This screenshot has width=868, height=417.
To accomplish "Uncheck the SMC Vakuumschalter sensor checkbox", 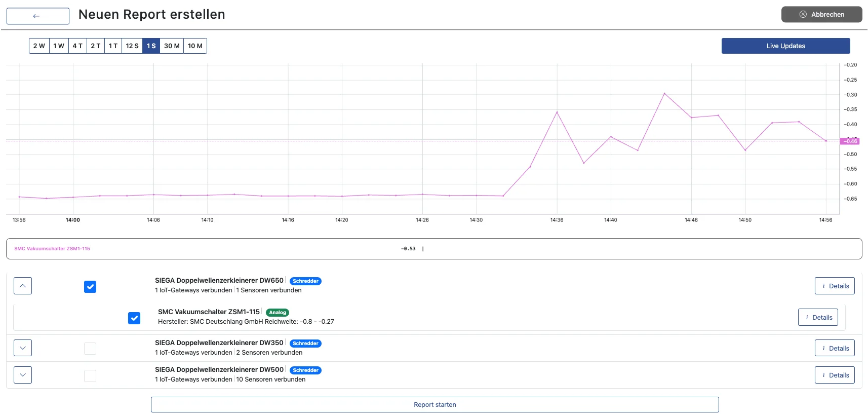I will tap(134, 318).
